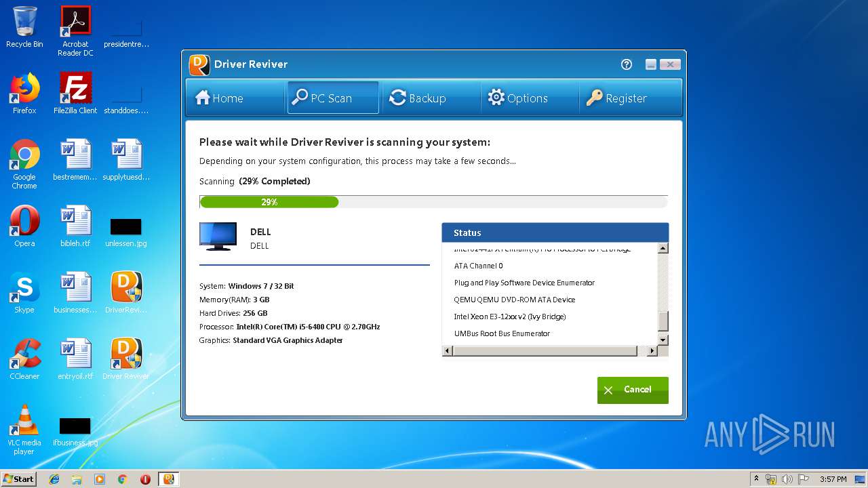Minimize the Driver Reviver window
868x488 pixels.
(x=651, y=64)
